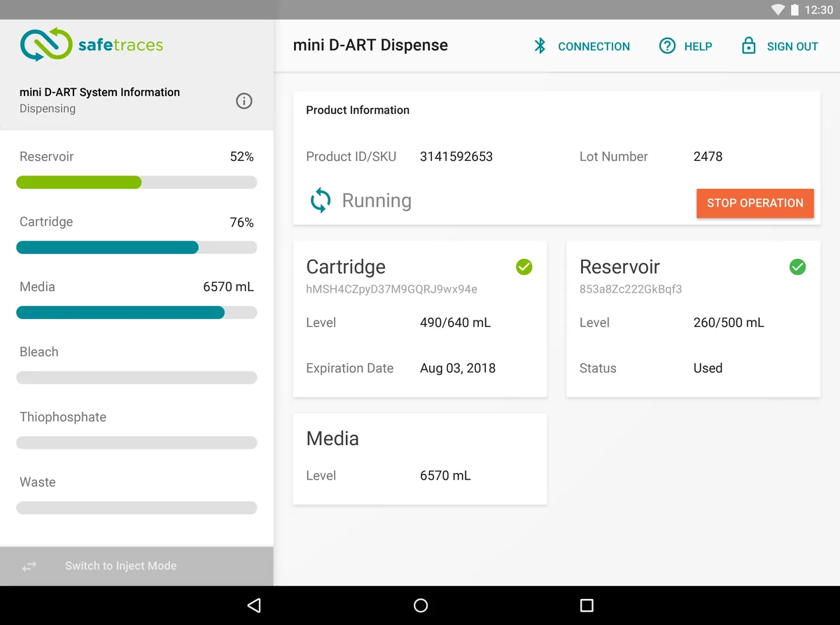This screenshot has width=840, height=625.
Task: Open system information info icon
Action: click(x=244, y=101)
